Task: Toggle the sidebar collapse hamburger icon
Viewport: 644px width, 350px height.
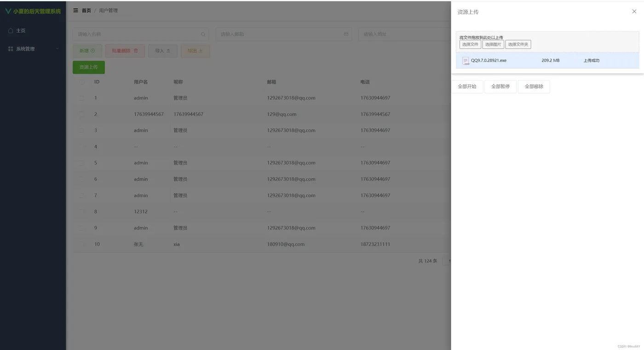Action: (x=76, y=10)
